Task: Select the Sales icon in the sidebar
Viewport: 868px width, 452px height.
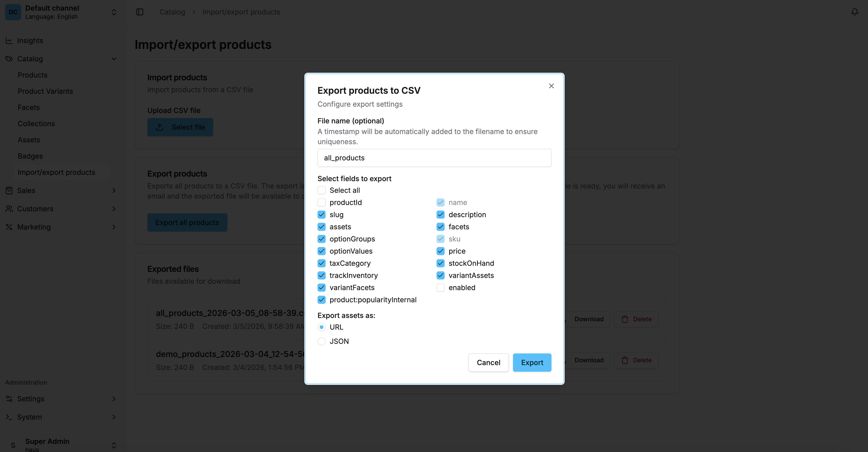Action: [9, 191]
